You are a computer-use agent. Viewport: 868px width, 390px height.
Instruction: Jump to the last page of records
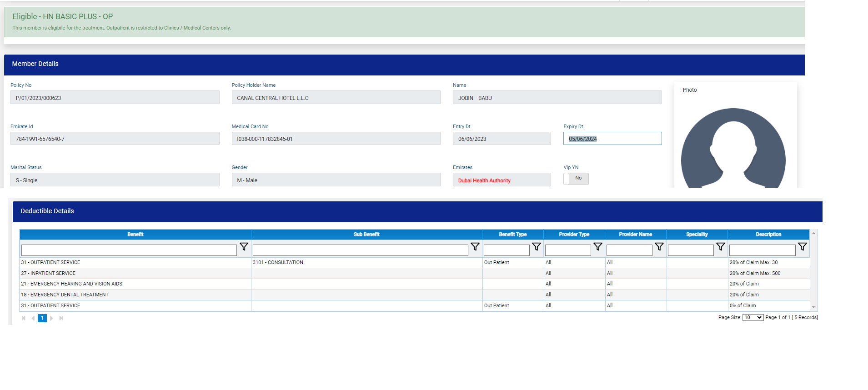[61, 318]
